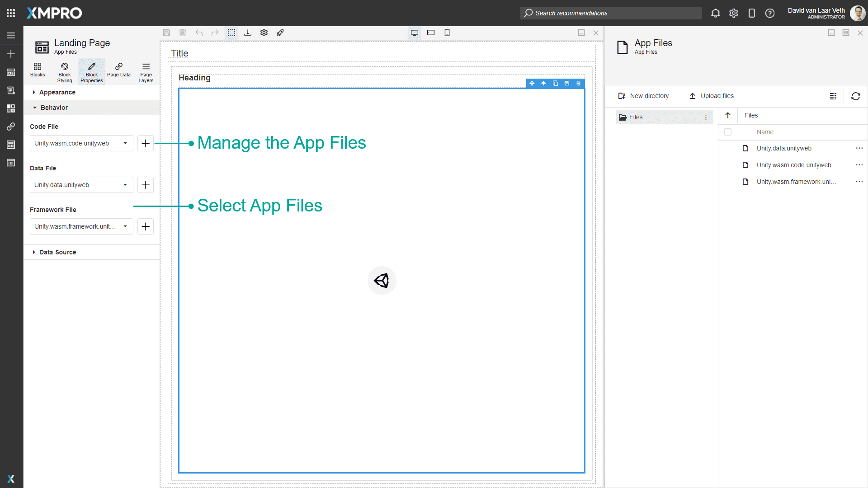Refresh the App Files list
The width and height of the screenshot is (868, 488).
[x=856, y=96]
